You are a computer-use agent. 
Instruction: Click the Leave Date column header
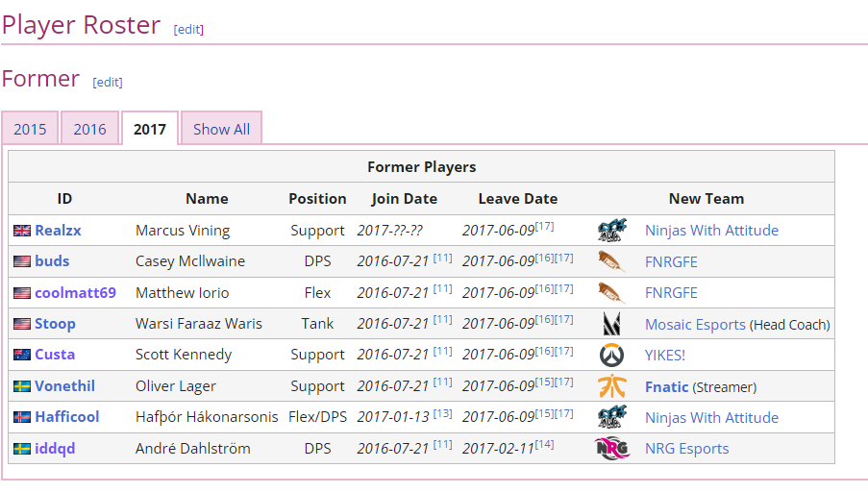(517, 199)
